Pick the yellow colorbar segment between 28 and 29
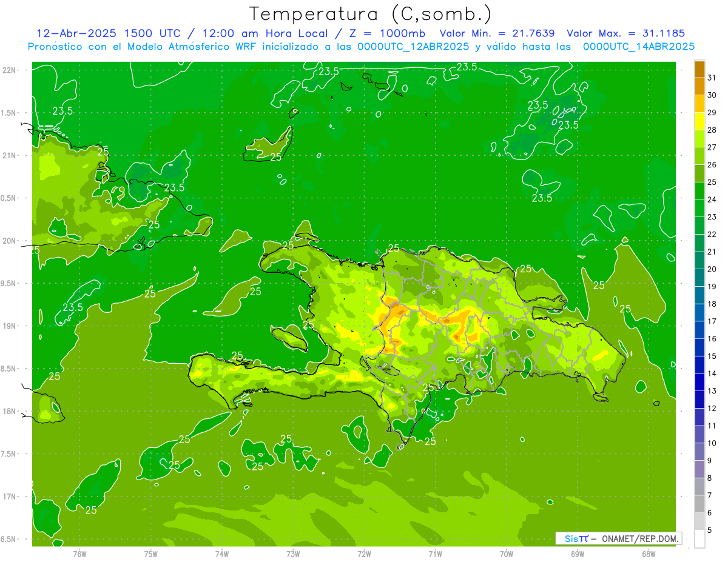This screenshot has height=562, width=728. pyautogui.click(x=699, y=121)
